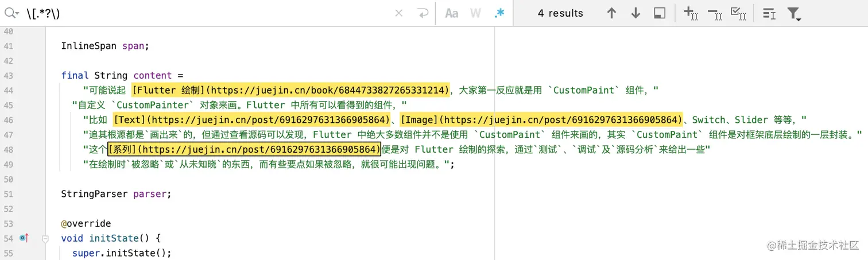
Task: Click the new line return arrow icon
Action: [x=423, y=13]
